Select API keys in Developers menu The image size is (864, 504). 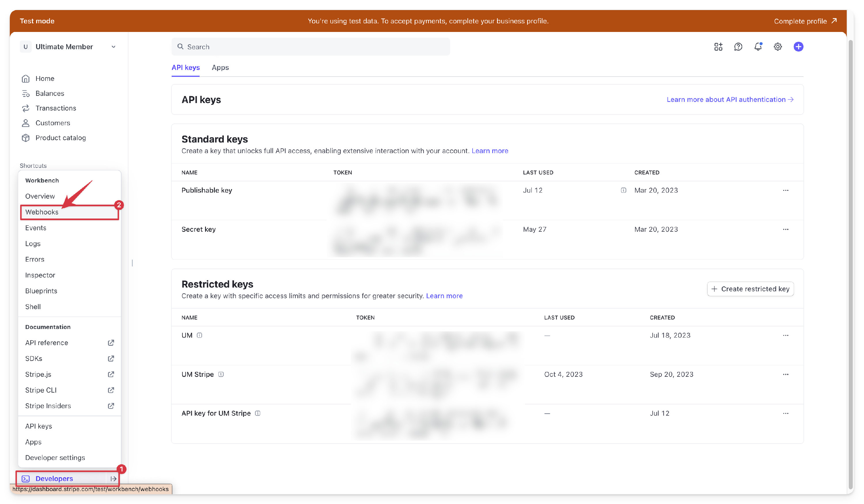(39, 426)
